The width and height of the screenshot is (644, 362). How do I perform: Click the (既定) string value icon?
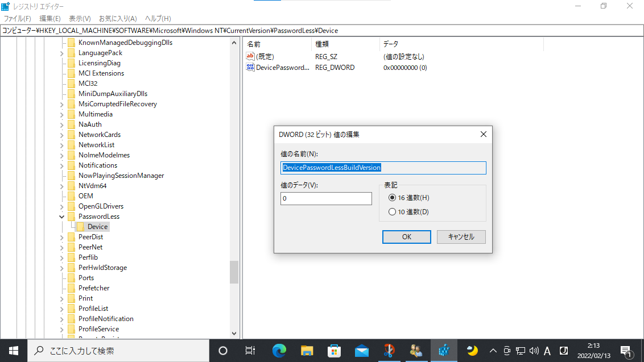pyautogui.click(x=250, y=56)
